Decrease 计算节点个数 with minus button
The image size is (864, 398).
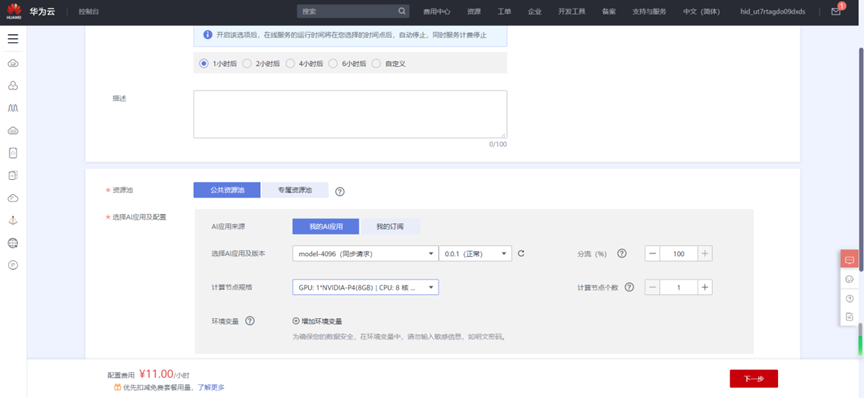point(652,287)
